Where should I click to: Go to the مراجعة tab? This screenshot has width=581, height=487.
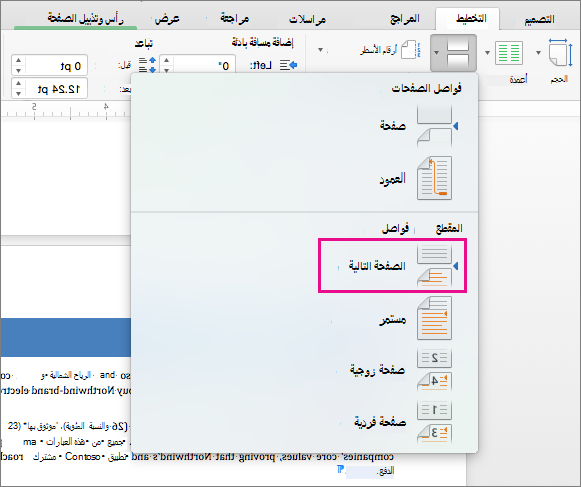pyautogui.click(x=235, y=19)
